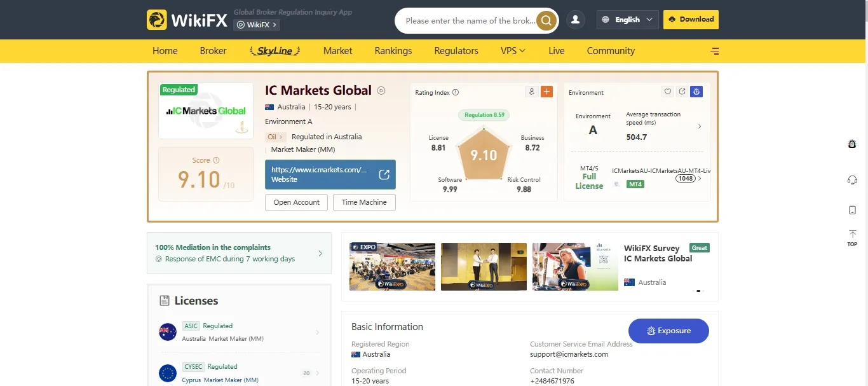The width and height of the screenshot is (868, 386).
Task: Open the hamburger menu in nav bar
Action: click(715, 51)
